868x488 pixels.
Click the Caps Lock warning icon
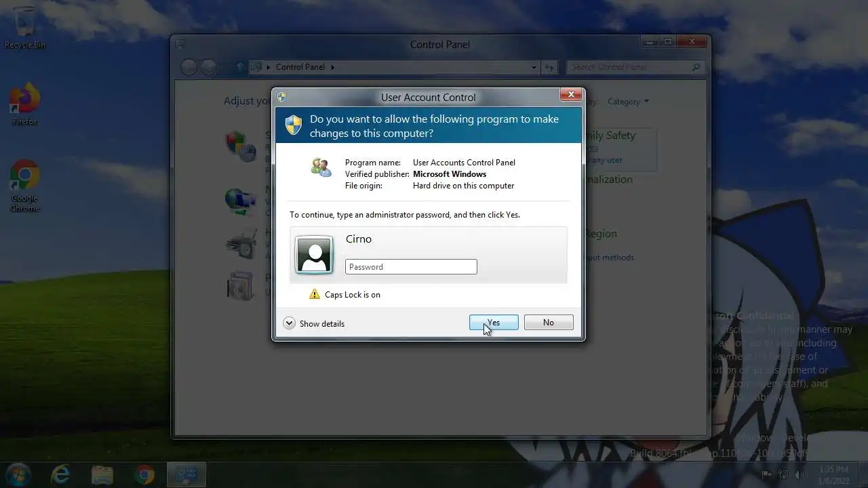click(315, 294)
